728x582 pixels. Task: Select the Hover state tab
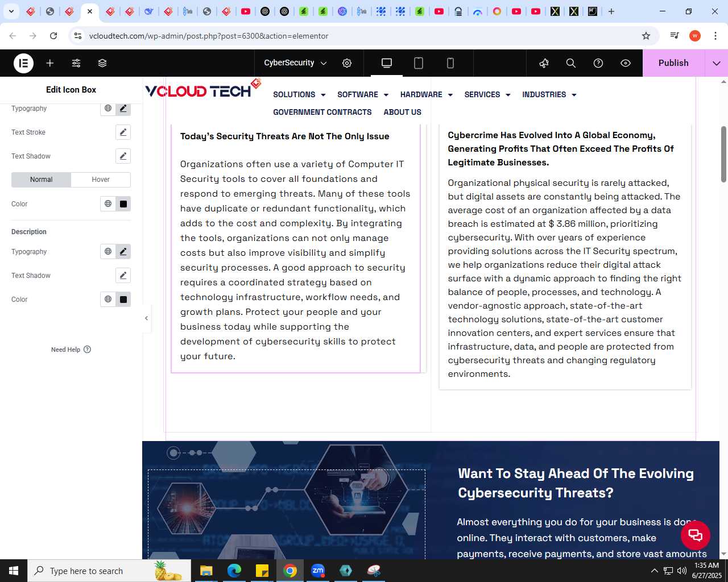(101, 180)
